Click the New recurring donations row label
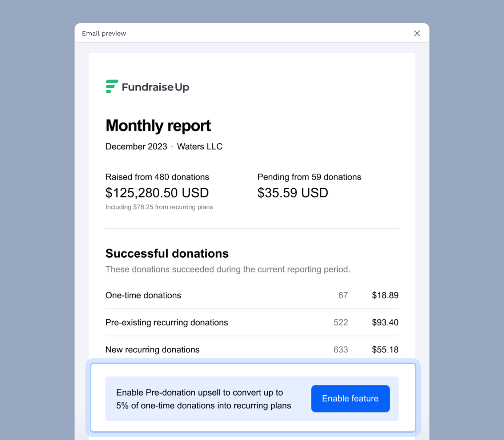 point(152,350)
